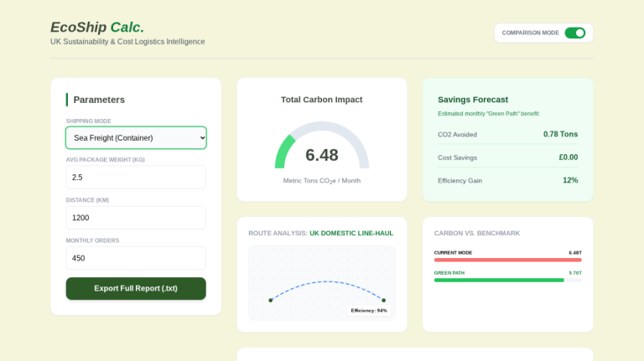Click the route end point dot
This screenshot has width=644, height=361.
tap(383, 300)
